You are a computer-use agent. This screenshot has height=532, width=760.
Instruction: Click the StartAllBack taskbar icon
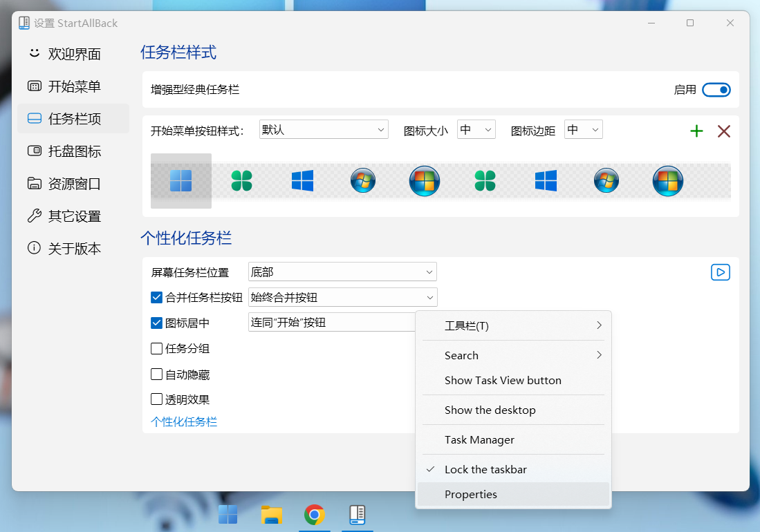[358, 515]
